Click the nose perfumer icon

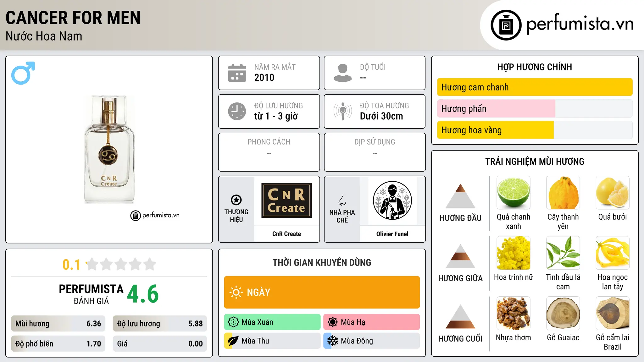pyautogui.click(x=342, y=200)
